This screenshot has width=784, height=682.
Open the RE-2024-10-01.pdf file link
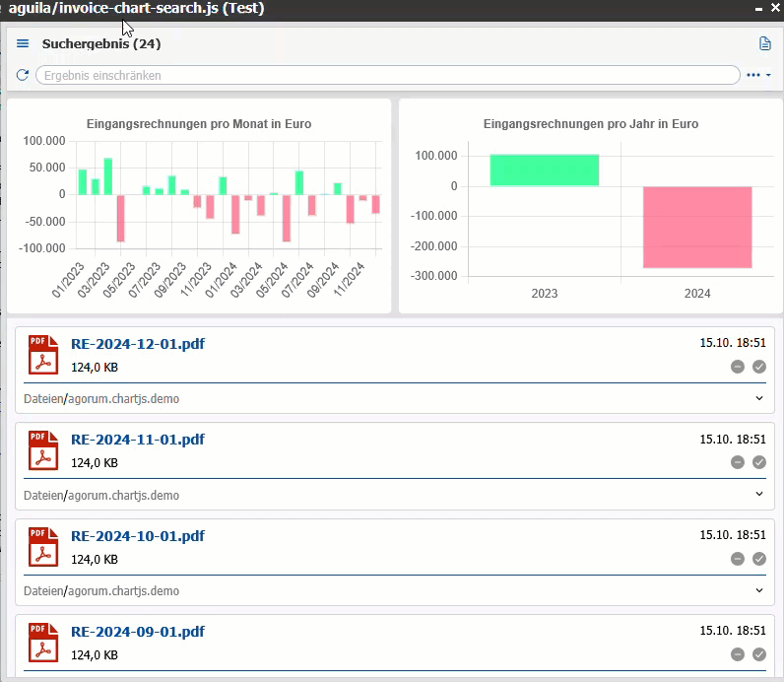(x=138, y=536)
